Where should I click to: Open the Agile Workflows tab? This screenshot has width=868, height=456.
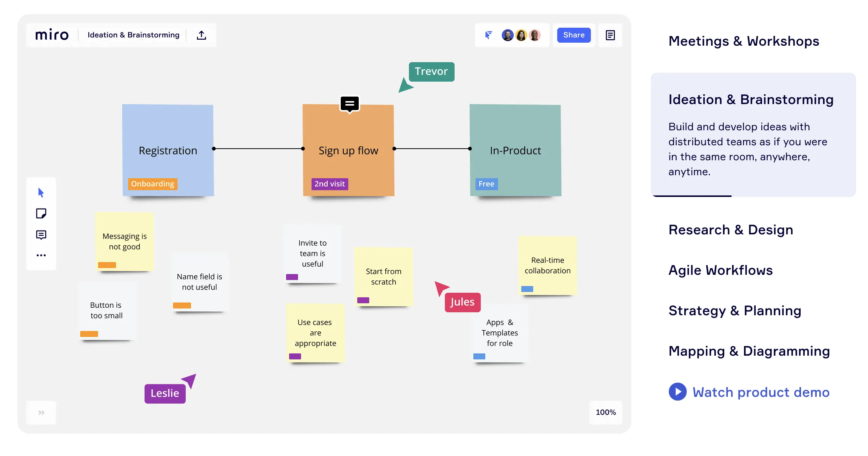pyautogui.click(x=720, y=270)
